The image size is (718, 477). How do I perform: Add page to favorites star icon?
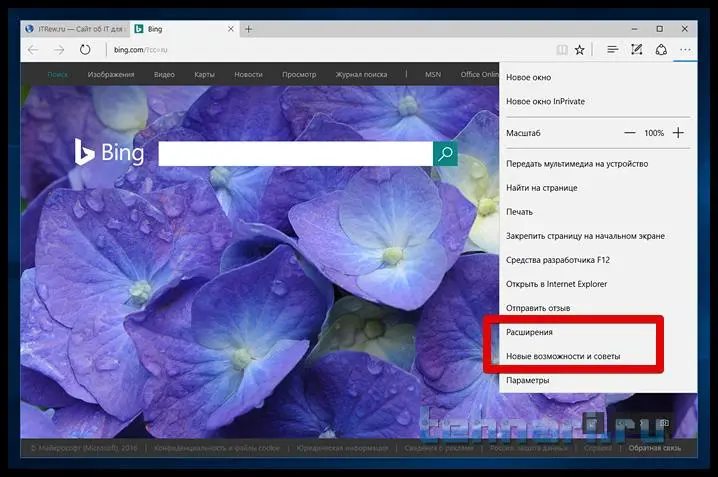point(580,49)
